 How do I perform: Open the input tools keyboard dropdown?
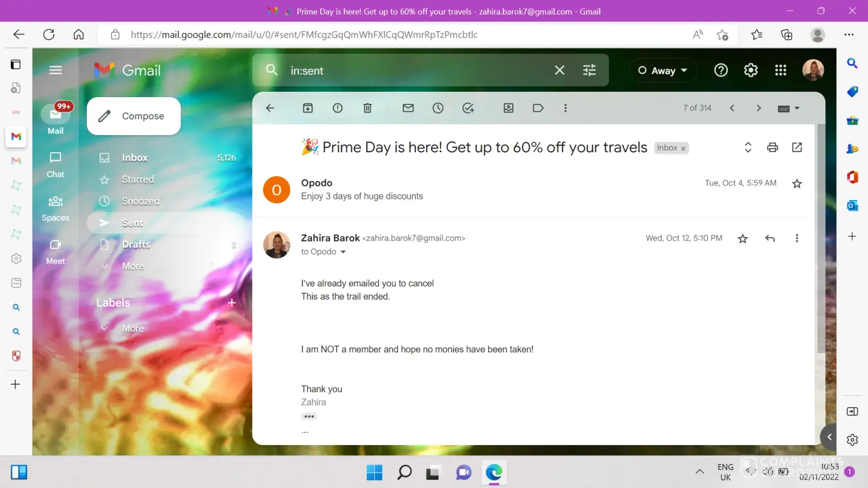(x=788, y=108)
